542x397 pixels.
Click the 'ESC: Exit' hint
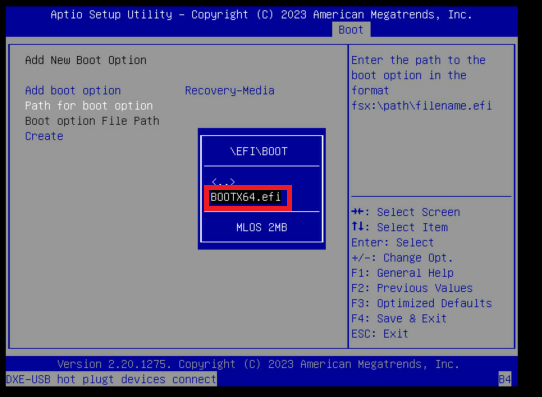pyautogui.click(x=380, y=334)
